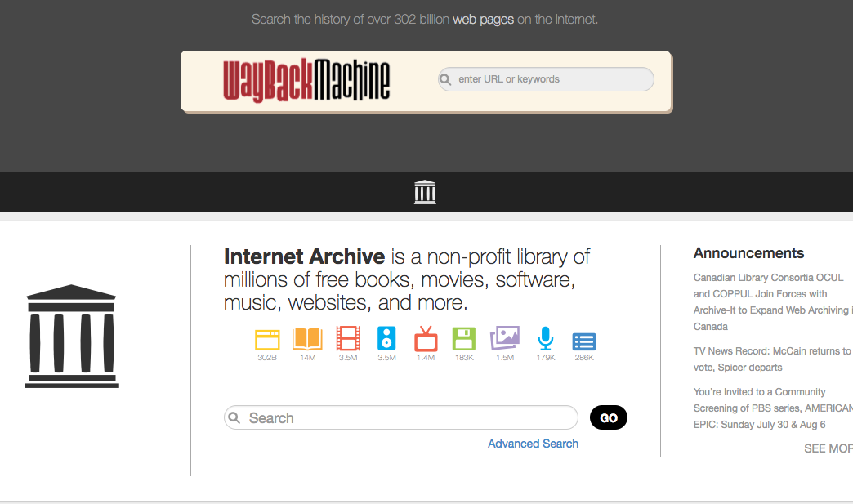Open the Advanced Search link
The width and height of the screenshot is (853, 504).
coord(533,444)
